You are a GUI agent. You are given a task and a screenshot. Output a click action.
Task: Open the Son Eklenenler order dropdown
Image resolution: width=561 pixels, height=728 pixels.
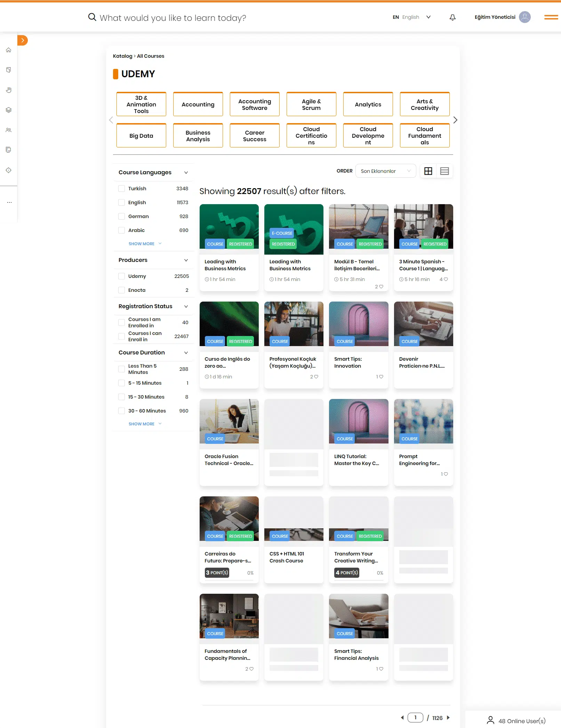(386, 171)
